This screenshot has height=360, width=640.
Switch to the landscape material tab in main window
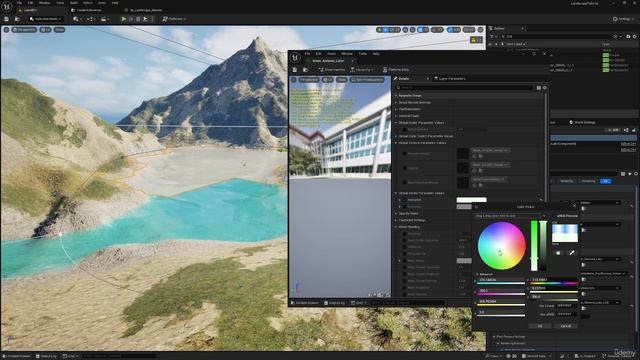tap(143, 10)
